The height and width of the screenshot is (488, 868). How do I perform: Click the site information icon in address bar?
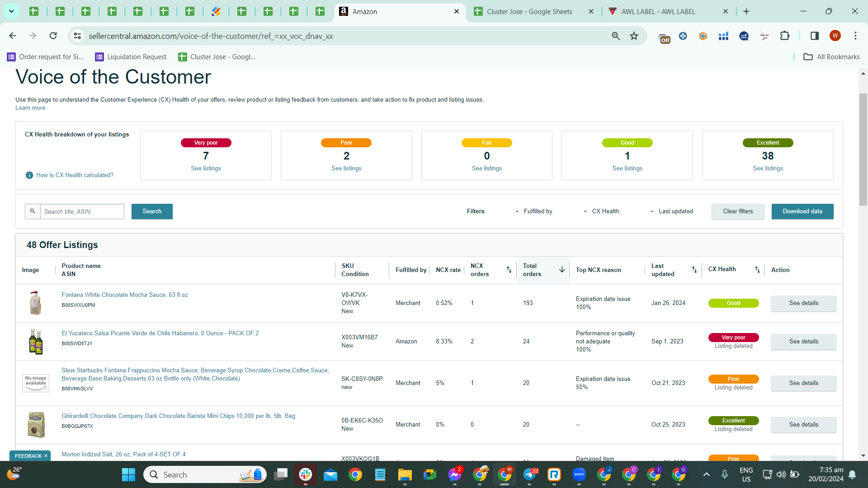click(78, 36)
